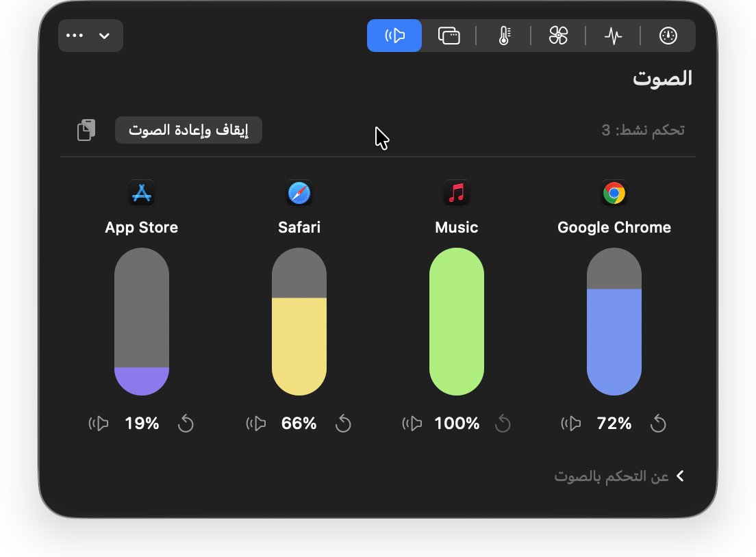
Task: Click the 19% App Store volume value
Action: point(142,424)
